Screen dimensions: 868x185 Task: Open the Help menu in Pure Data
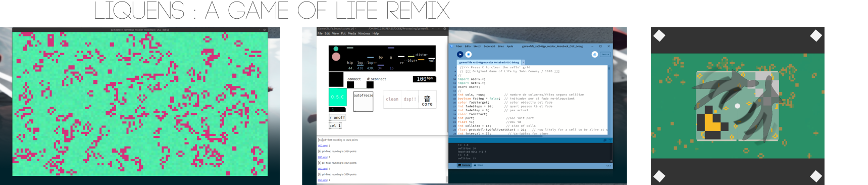(x=376, y=33)
